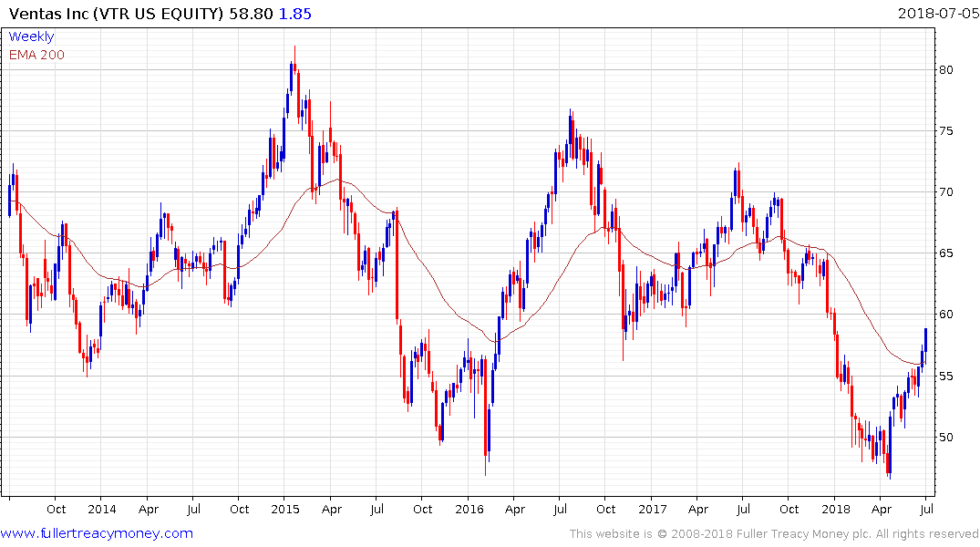Click the 'EMA 200' indicator label
This screenshot has height=547, width=980.
pos(36,55)
